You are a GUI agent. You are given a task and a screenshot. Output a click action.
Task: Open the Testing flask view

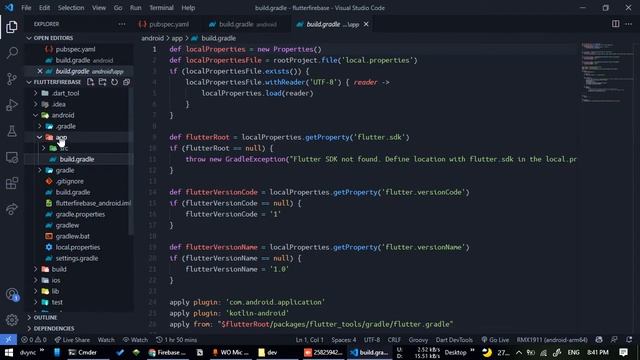[x=12, y=131]
